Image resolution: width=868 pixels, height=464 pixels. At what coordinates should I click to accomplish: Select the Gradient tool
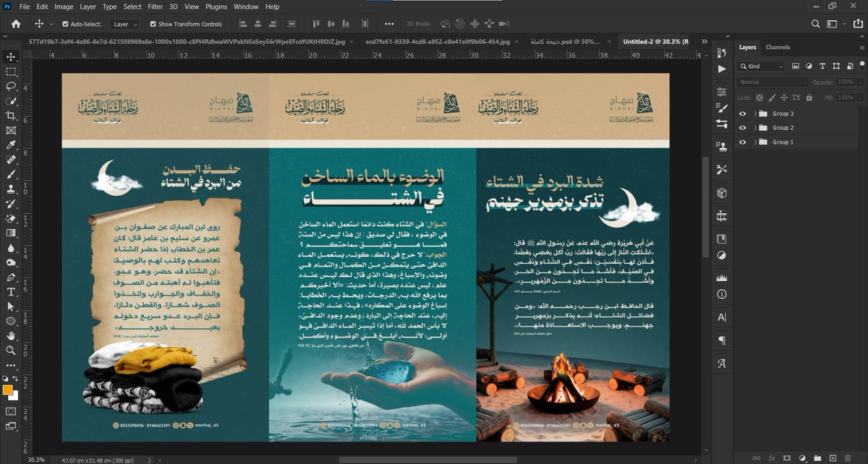[x=11, y=233]
